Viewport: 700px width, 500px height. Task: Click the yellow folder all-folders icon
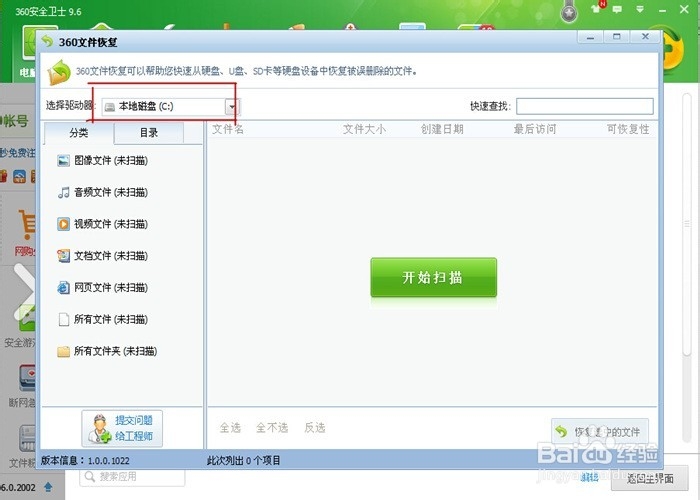[x=63, y=351]
